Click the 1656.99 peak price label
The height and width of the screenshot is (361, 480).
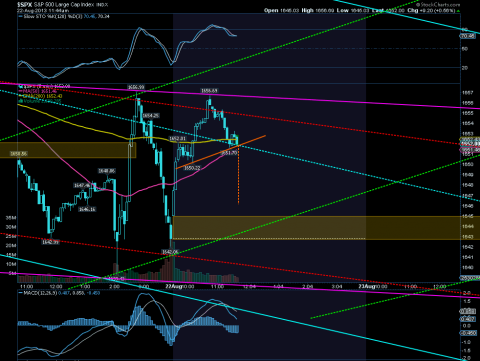pos(136,87)
